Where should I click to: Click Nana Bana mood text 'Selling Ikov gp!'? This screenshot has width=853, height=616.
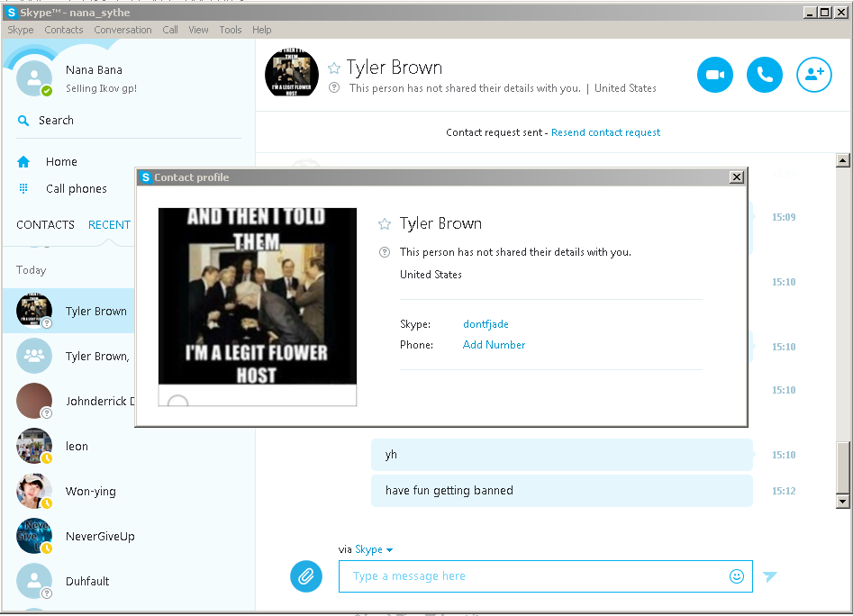pyautogui.click(x=101, y=88)
